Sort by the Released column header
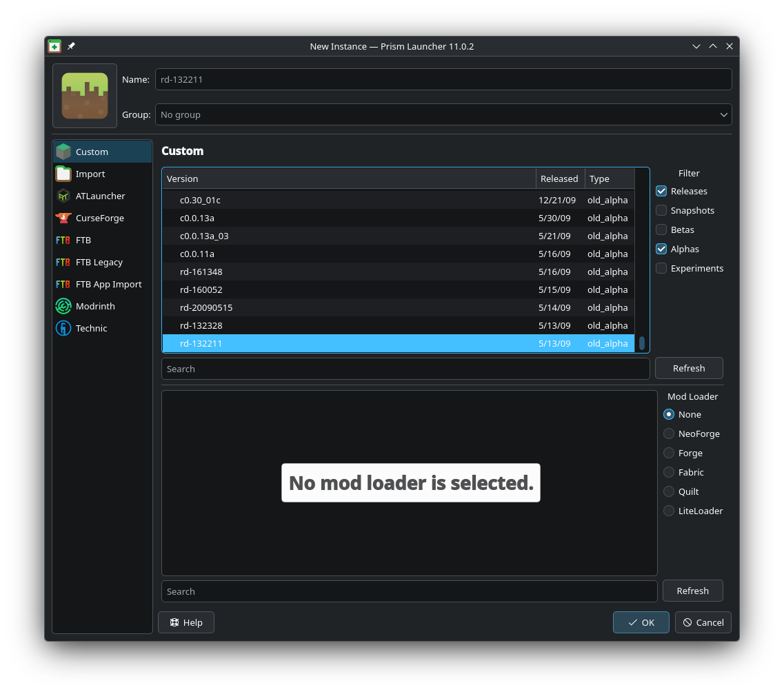 [561, 178]
